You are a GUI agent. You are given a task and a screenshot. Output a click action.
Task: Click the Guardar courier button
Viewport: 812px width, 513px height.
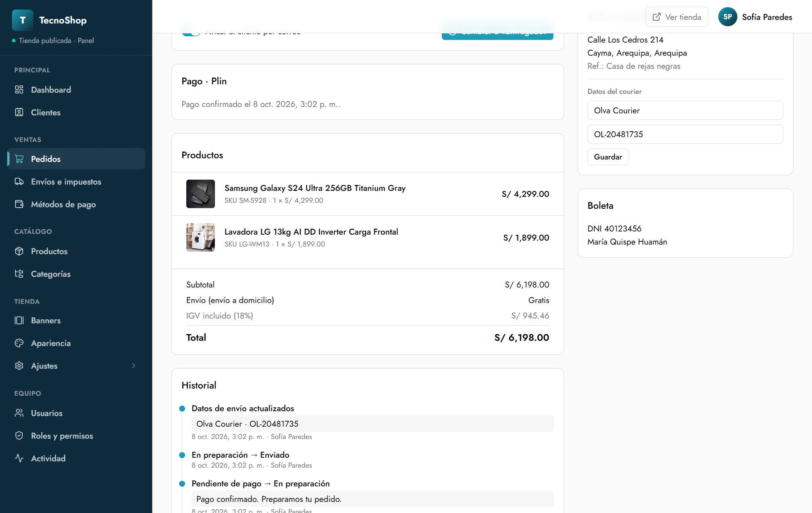pyautogui.click(x=608, y=157)
